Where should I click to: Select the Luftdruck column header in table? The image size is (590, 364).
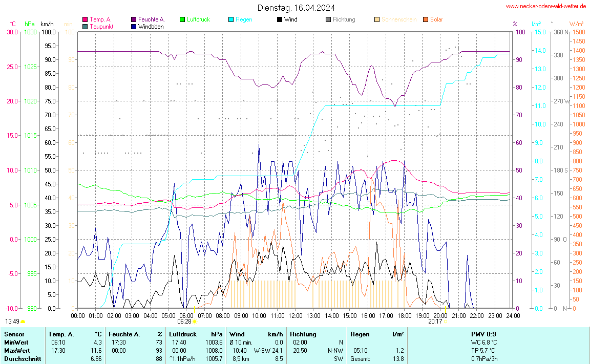point(184,334)
